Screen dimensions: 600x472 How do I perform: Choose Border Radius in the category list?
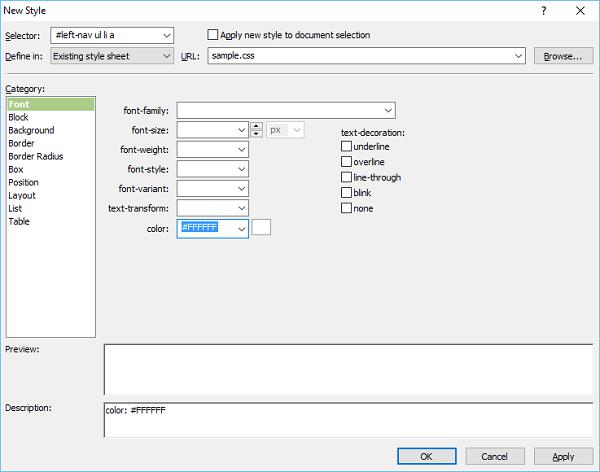click(36, 156)
